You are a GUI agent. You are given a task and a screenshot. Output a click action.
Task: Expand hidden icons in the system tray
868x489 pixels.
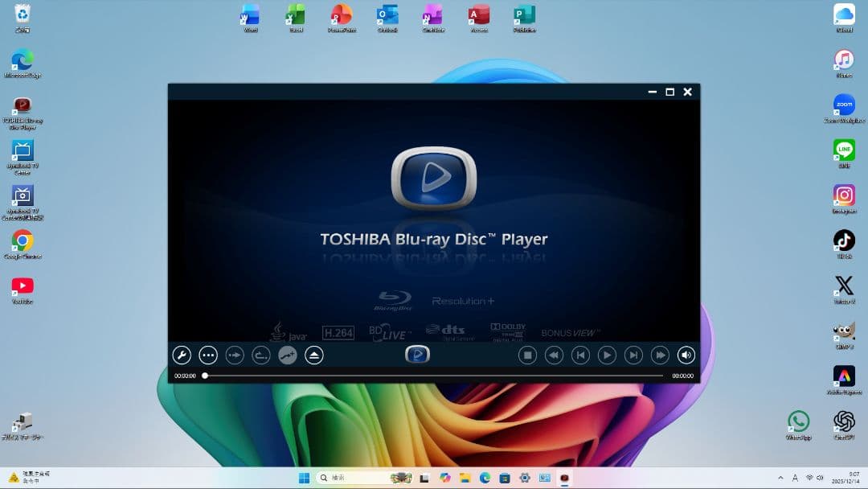tap(780, 477)
